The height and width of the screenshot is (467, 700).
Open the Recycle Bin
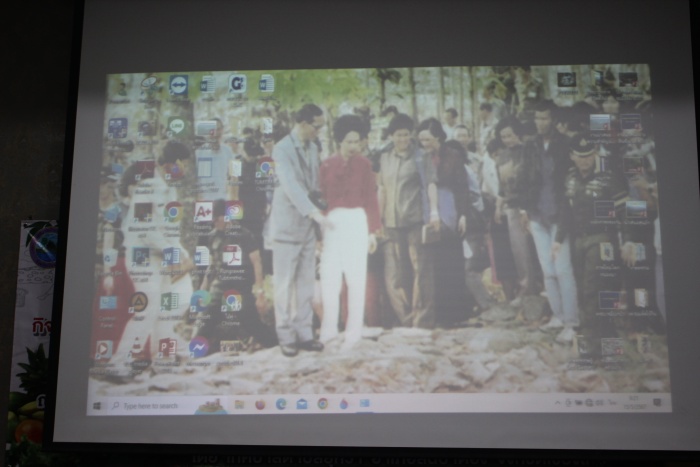pos(109,258)
